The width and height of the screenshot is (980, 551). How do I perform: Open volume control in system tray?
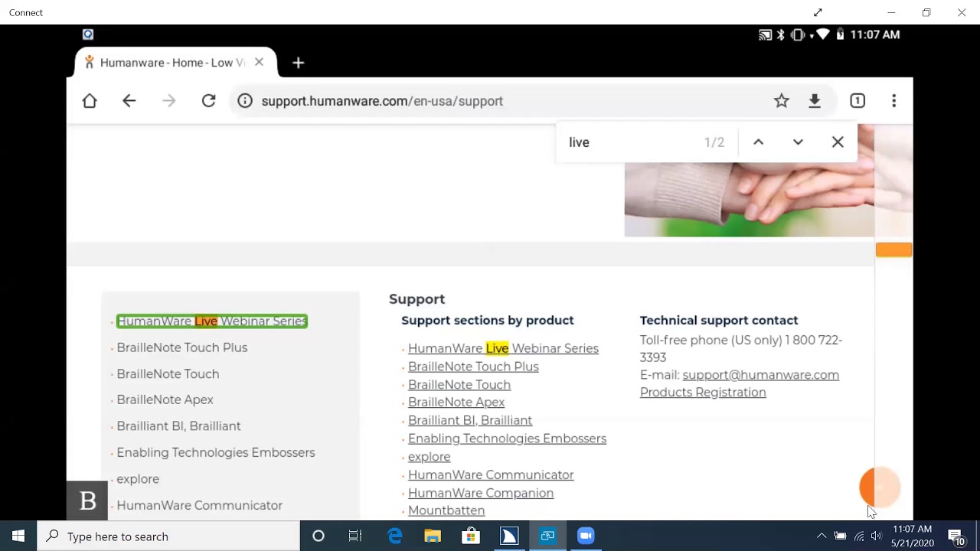pos(876,536)
